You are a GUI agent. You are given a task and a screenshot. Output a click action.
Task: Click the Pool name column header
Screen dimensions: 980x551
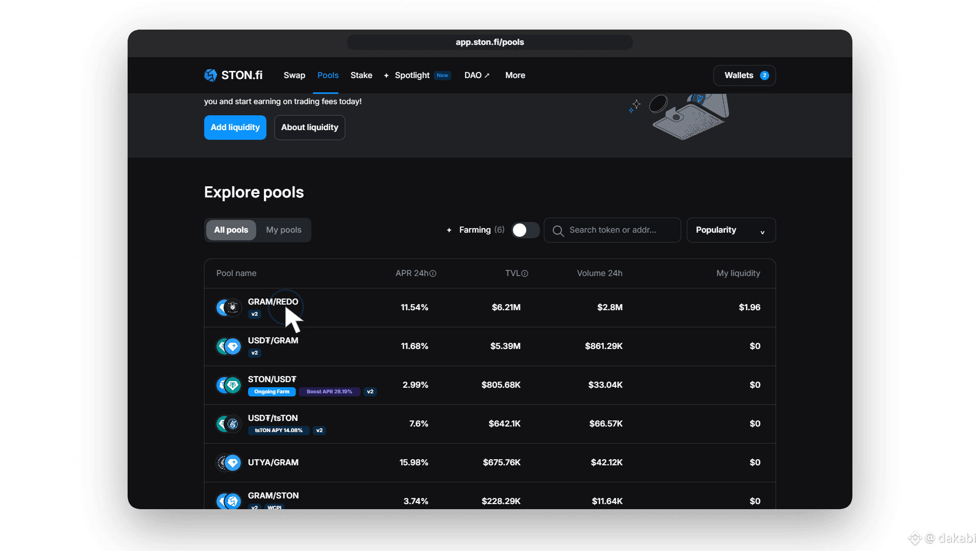[x=236, y=273]
